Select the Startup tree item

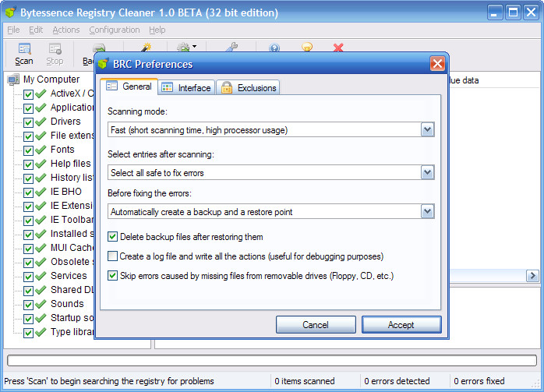(x=72, y=318)
